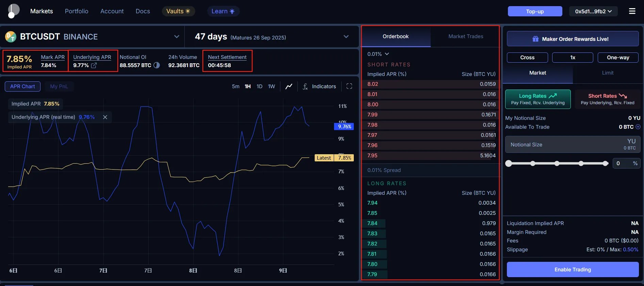This screenshot has height=286, width=644.
Task: Click the BTCUSDT coin icon
Action: click(11, 36)
